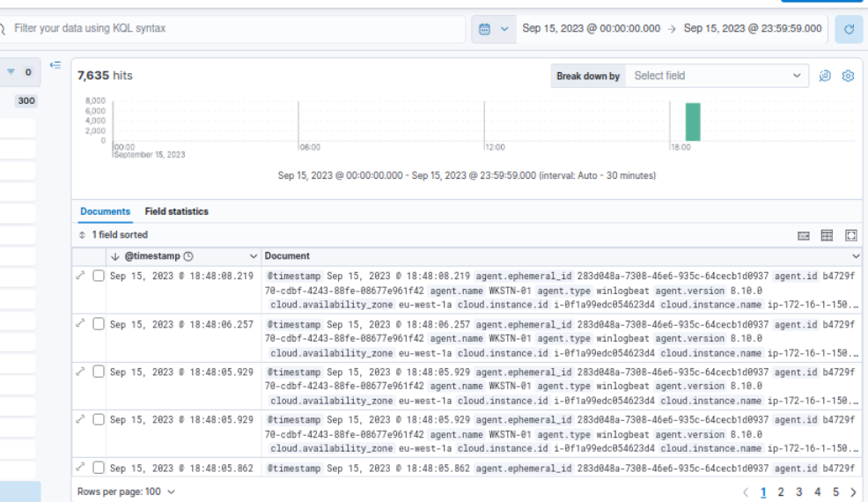Click start date Sep 15, 2023 @ 00:00:00.000
The height and width of the screenshot is (502, 868).
click(592, 28)
